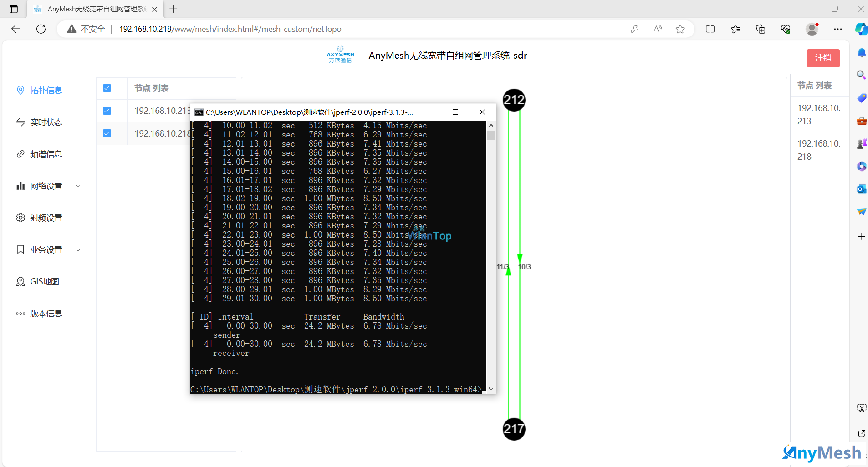868x467 pixels.
Task: Expand the 网络设置 submenu arrow
Action: click(x=78, y=186)
